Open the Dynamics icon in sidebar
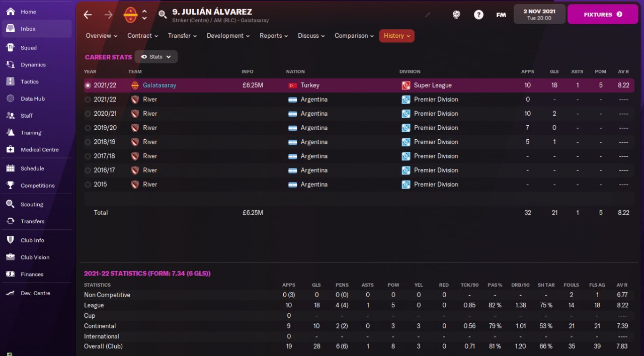The image size is (644, 356). 10,65
